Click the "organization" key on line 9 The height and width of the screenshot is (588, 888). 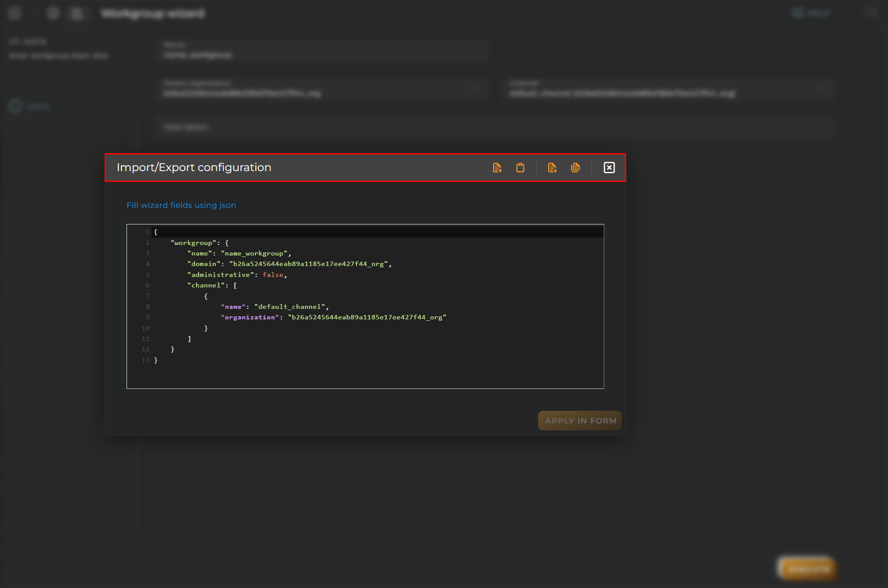pos(250,317)
